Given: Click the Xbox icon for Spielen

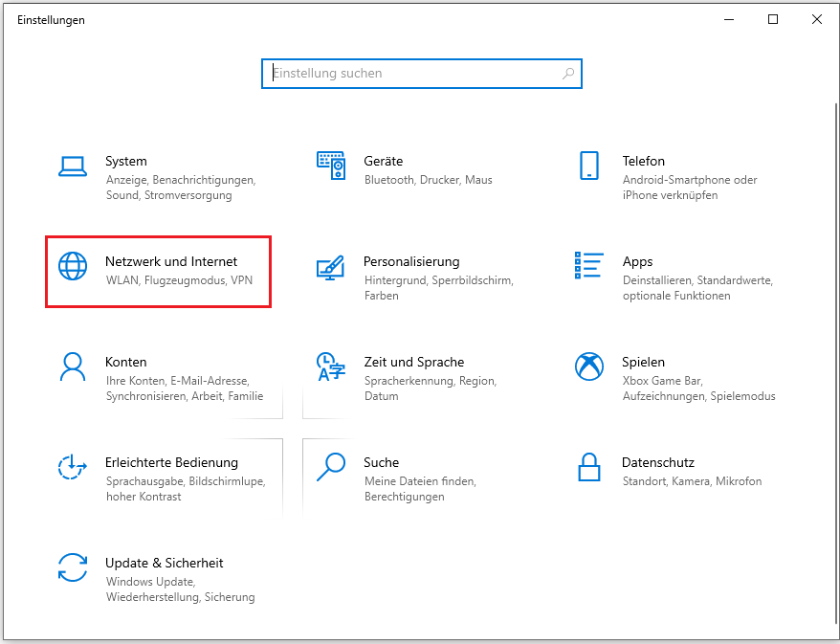Looking at the screenshot, I should click(588, 366).
